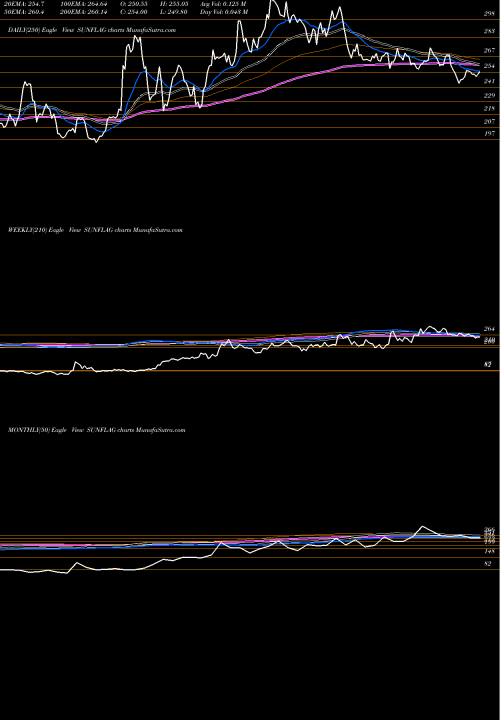
Task: Click the 82 price label on monthly chart
Action: pyautogui.click(x=488, y=564)
